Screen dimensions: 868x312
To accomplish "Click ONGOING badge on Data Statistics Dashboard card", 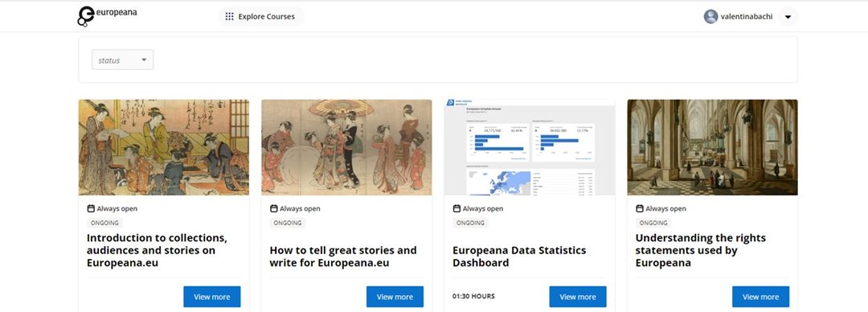I will [x=470, y=223].
